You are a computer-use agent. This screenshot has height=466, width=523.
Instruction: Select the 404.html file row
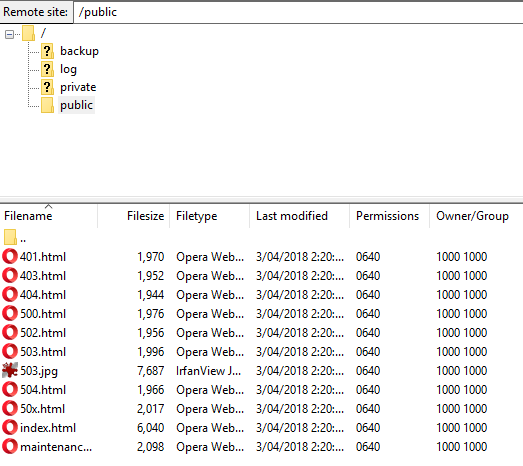262,295
